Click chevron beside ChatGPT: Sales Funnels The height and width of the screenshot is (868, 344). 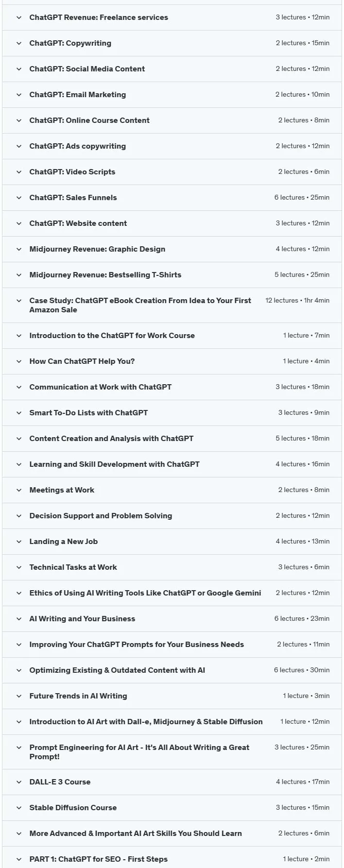pos(19,198)
